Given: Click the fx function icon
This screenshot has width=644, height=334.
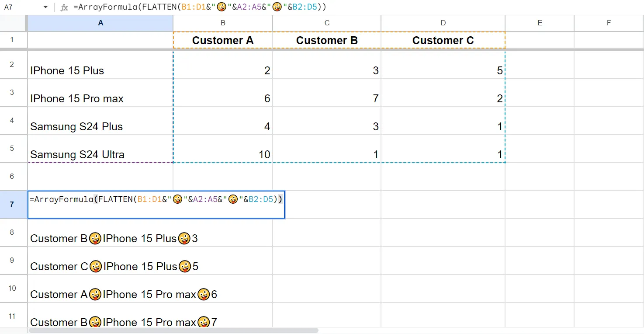Looking at the screenshot, I should coord(64,7).
